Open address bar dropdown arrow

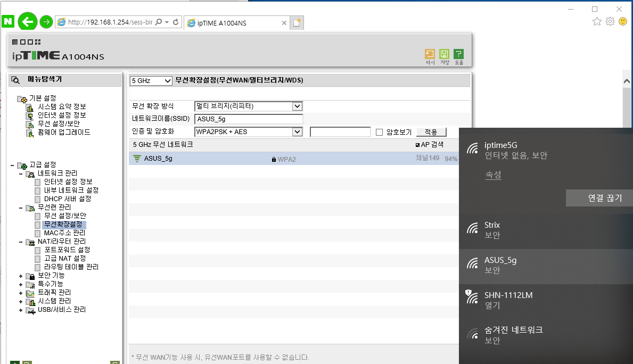click(167, 22)
